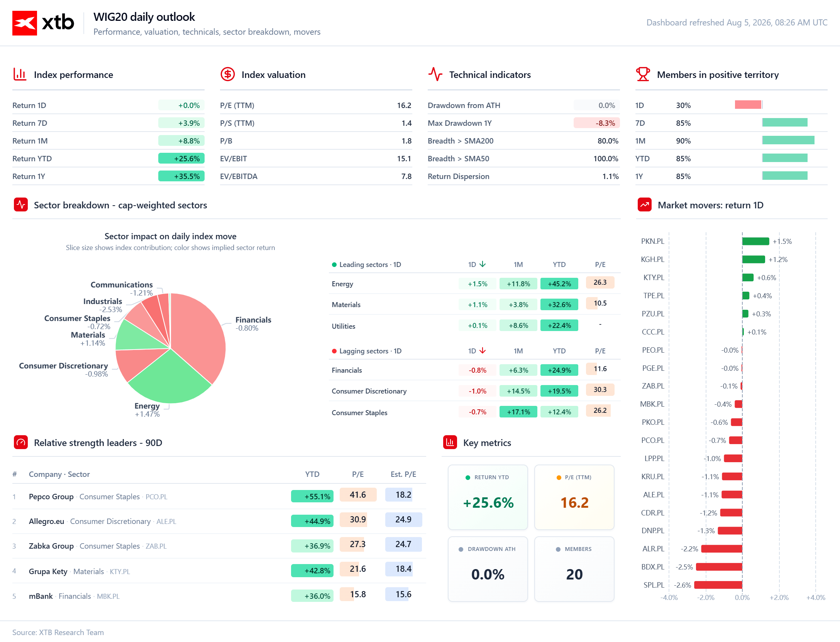Click the KGH.PL ticker label
This screenshot has height=642, width=840.
[652, 259]
